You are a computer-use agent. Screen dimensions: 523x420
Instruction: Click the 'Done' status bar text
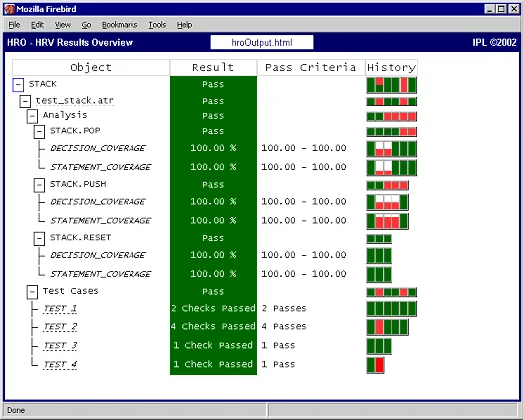16,410
